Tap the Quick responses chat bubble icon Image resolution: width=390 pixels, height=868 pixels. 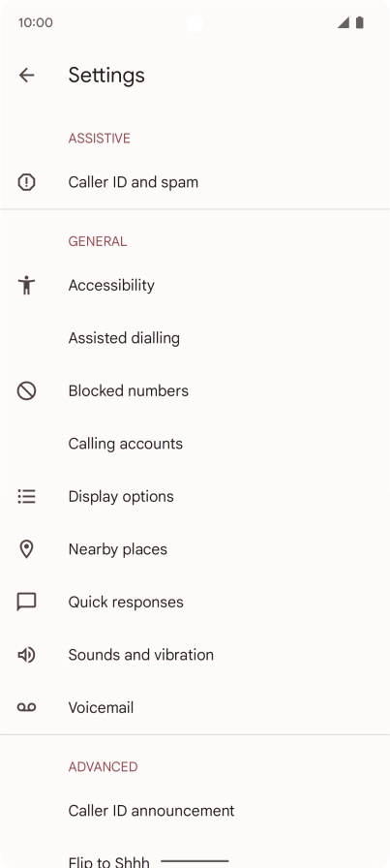(26, 602)
